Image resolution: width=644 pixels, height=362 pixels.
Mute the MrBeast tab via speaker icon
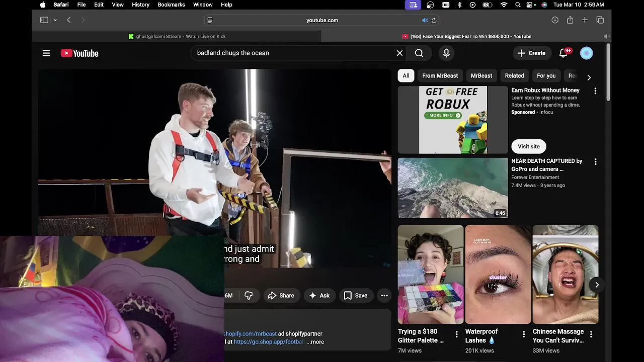(x=606, y=36)
